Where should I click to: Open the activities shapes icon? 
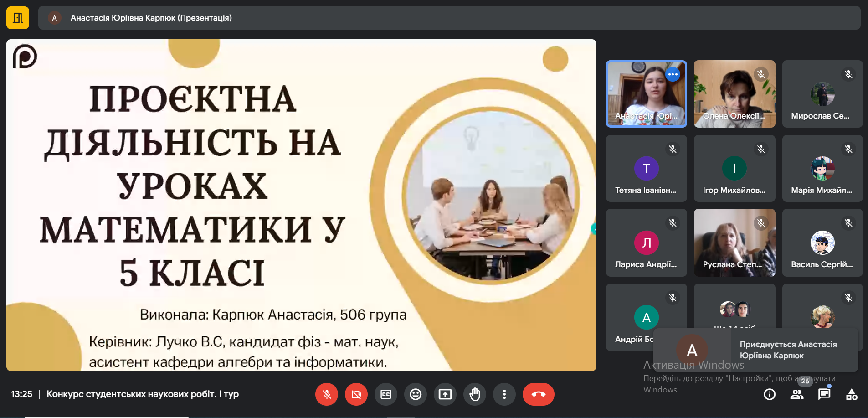coord(852,394)
